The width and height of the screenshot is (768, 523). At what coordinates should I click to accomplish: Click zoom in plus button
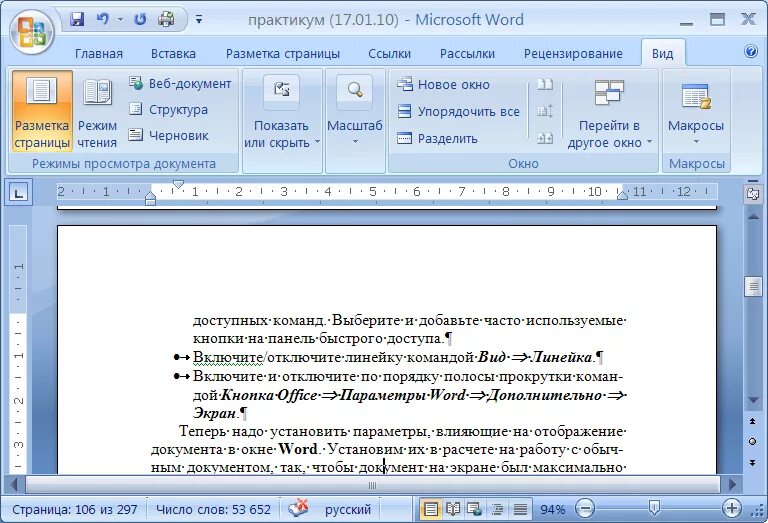click(x=732, y=509)
